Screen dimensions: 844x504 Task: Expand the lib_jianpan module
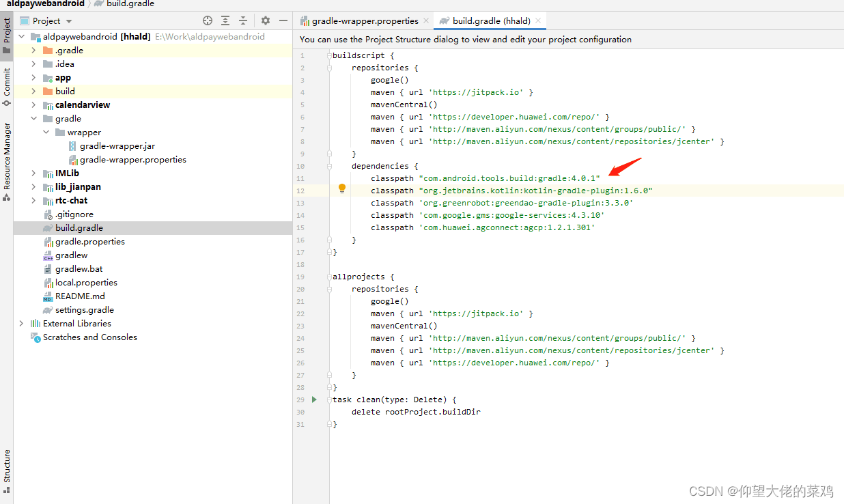point(33,186)
